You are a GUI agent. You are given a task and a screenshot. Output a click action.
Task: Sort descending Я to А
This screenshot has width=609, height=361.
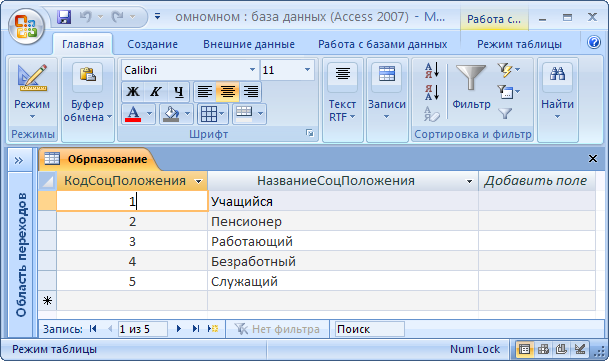coord(432,92)
